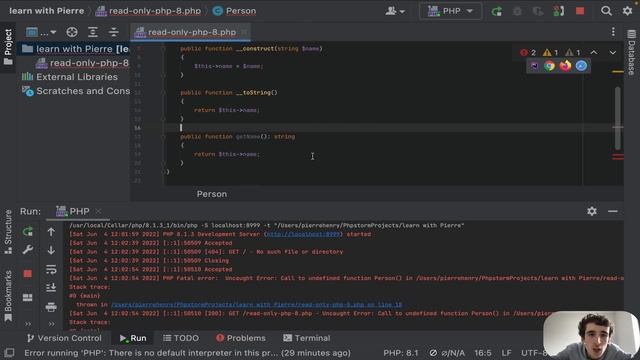Open file in Safari browser icon

581,66
